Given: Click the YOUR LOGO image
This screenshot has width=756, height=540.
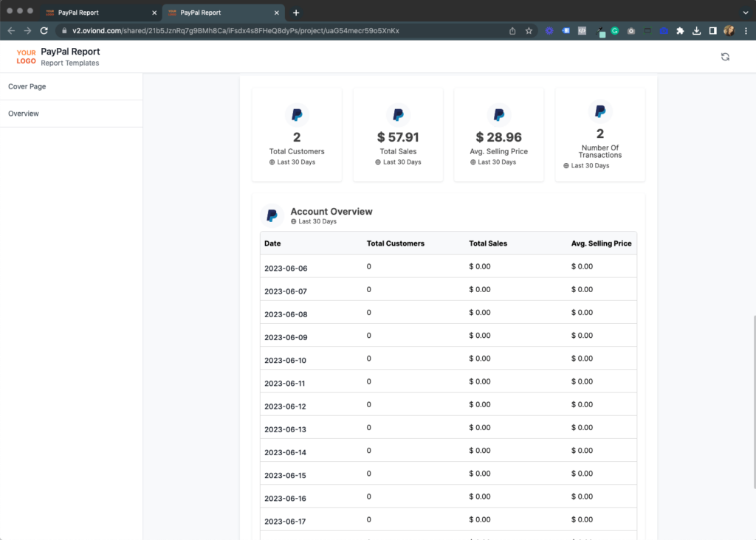Looking at the screenshot, I should (26, 57).
